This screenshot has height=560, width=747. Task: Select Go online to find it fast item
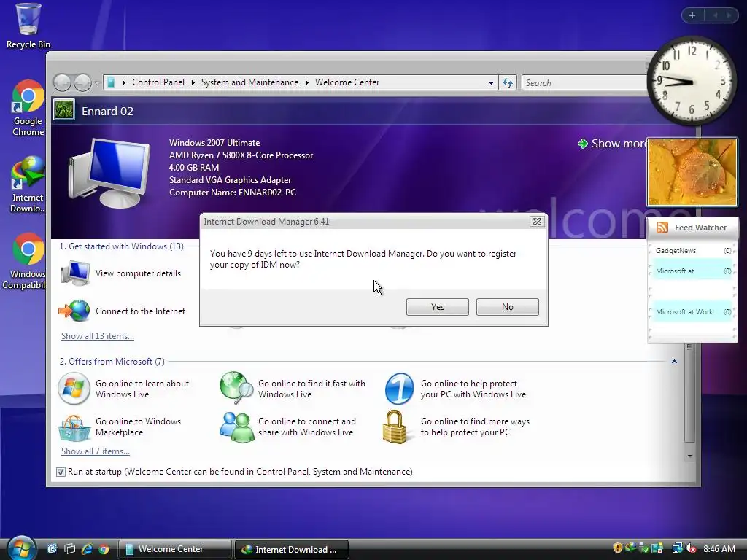pyautogui.click(x=293, y=389)
